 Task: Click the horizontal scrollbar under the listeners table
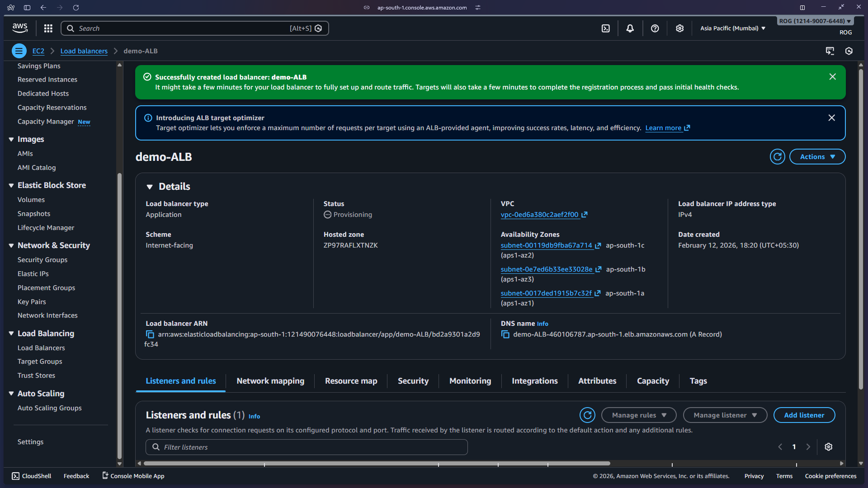pyautogui.click(x=377, y=463)
